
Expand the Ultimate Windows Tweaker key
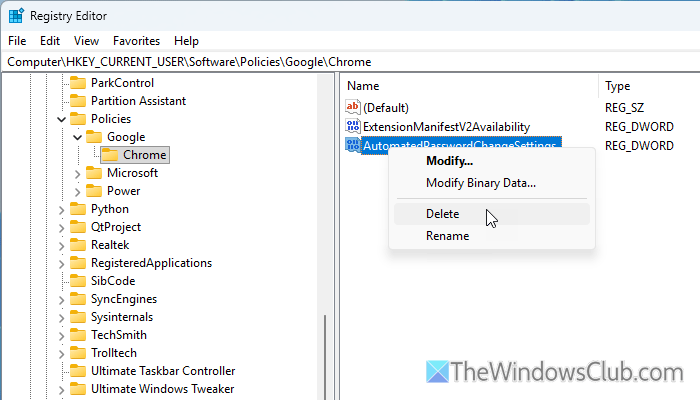click(62, 389)
